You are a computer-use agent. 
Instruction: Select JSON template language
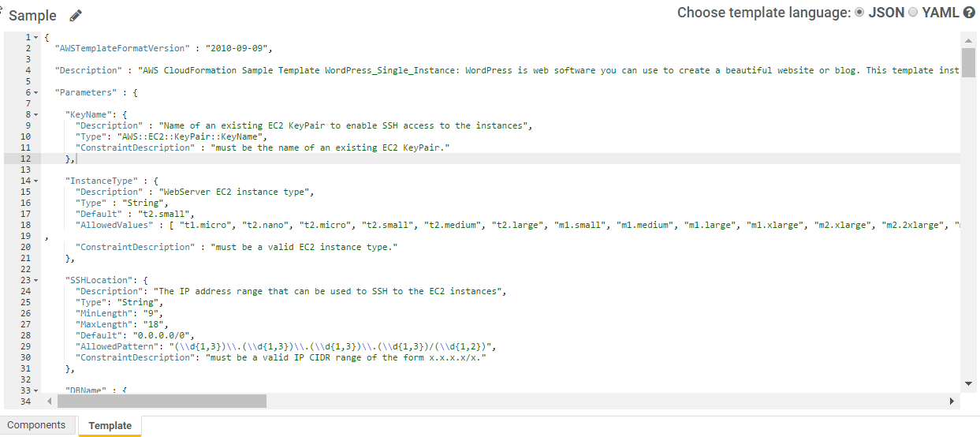pyautogui.click(x=859, y=13)
